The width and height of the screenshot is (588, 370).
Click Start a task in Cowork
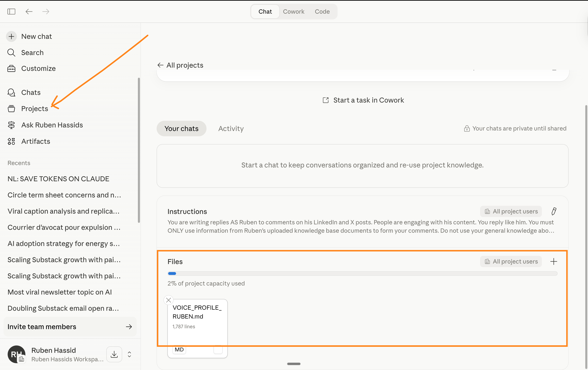pyautogui.click(x=363, y=100)
